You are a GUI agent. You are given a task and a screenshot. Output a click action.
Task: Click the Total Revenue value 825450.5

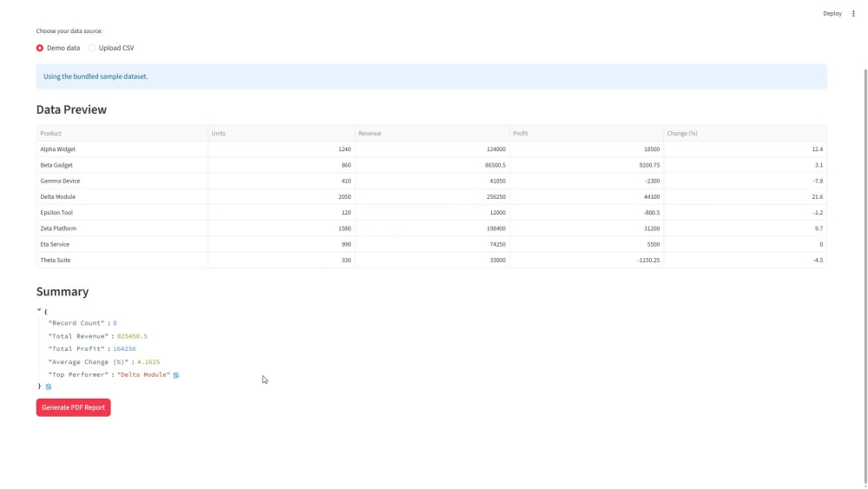[x=132, y=336]
